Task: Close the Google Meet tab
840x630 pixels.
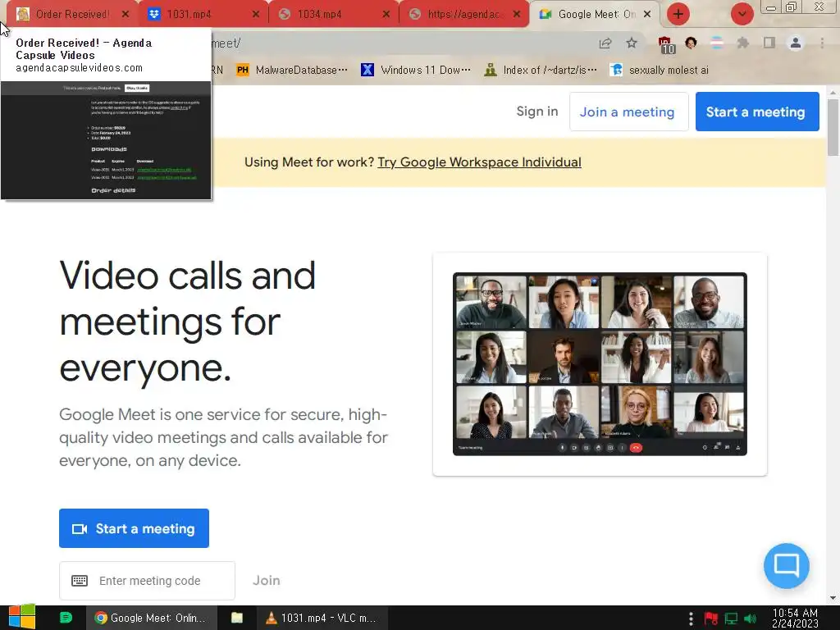Action: [x=647, y=14]
